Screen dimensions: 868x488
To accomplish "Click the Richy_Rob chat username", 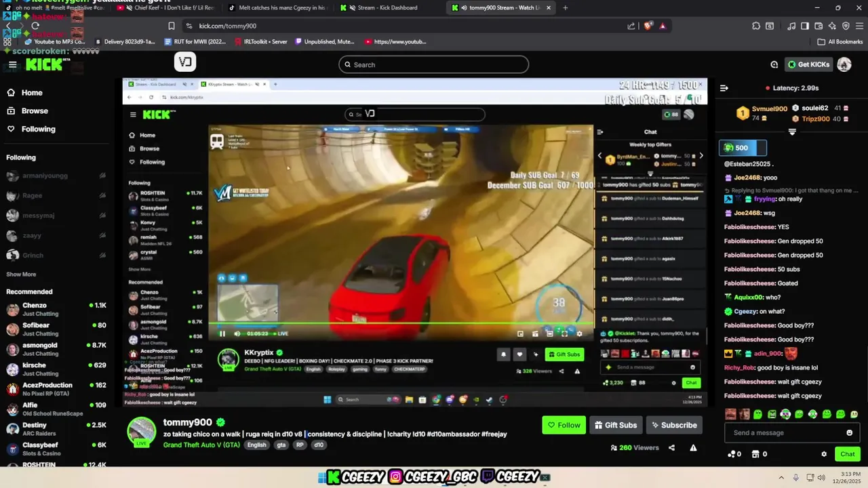I will pos(739,368).
